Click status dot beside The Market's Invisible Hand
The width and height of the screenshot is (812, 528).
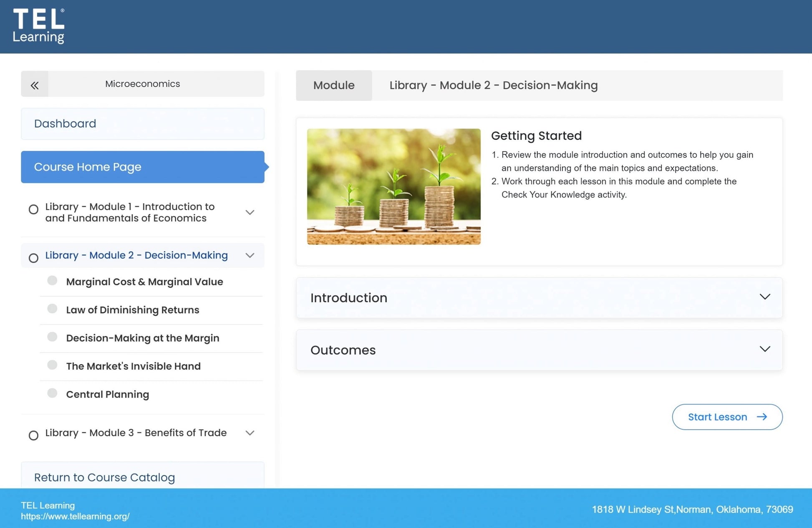pos(52,365)
